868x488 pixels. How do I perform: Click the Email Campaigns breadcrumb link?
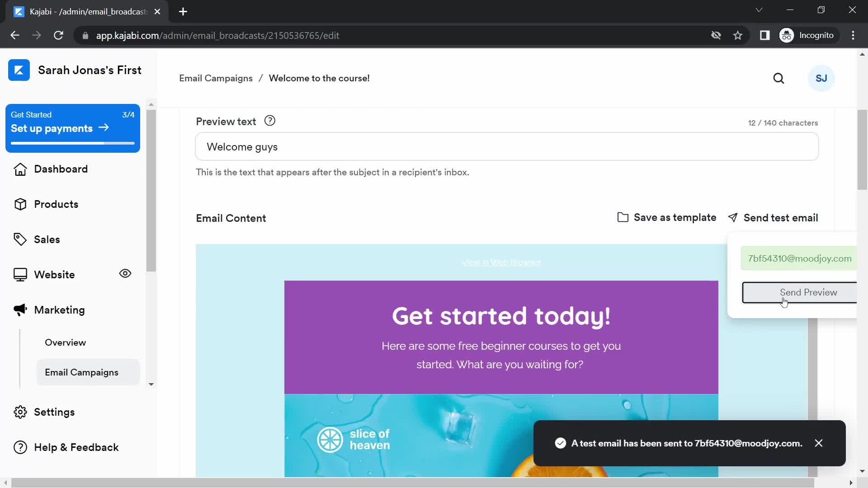coord(216,78)
